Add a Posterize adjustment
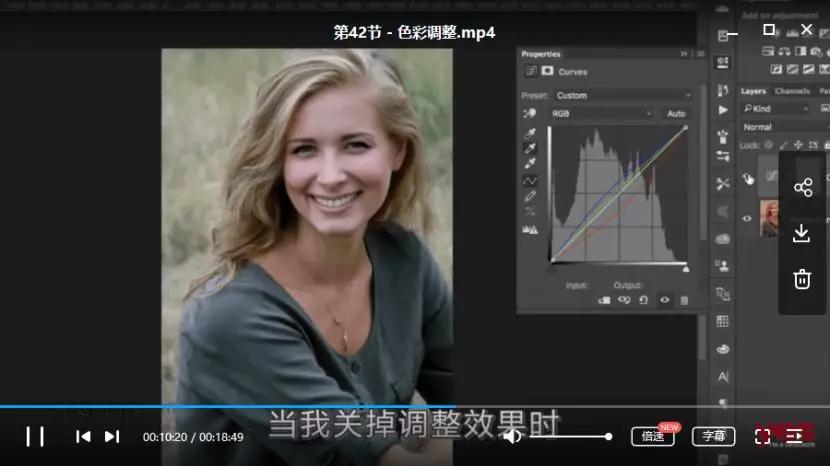Screen dimensions: 830x466 [793, 69]
